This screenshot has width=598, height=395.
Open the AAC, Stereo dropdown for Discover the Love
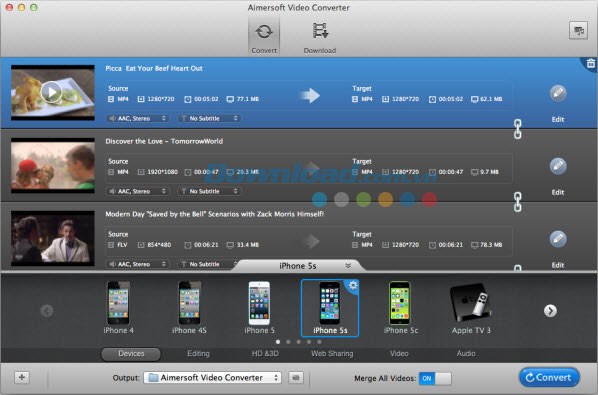137,191
